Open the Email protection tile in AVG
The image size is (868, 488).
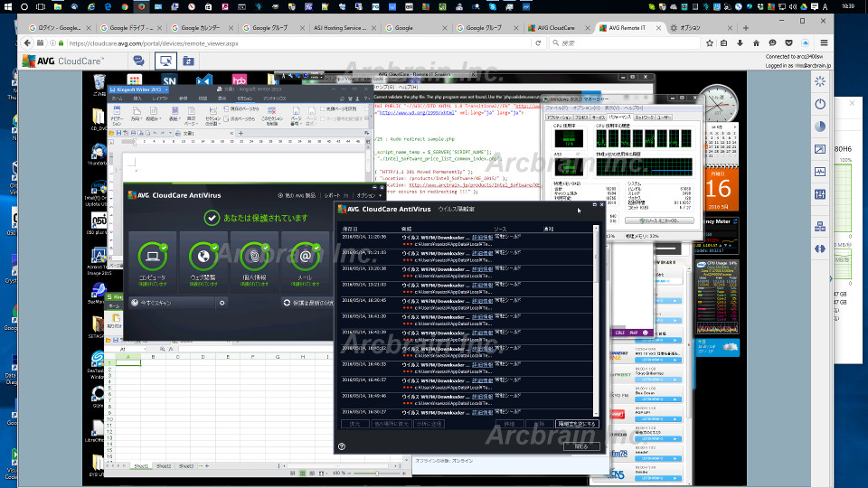305,262
